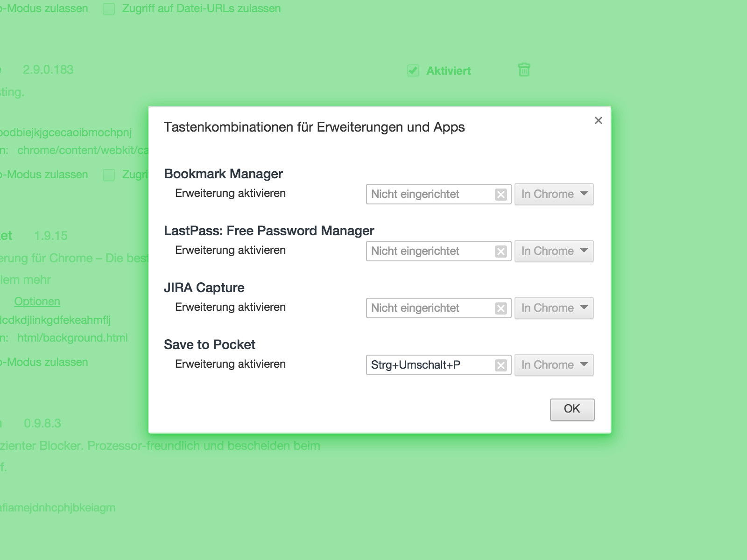
Task: Close the keyboard shortcuts dialog
Action: 598,120
